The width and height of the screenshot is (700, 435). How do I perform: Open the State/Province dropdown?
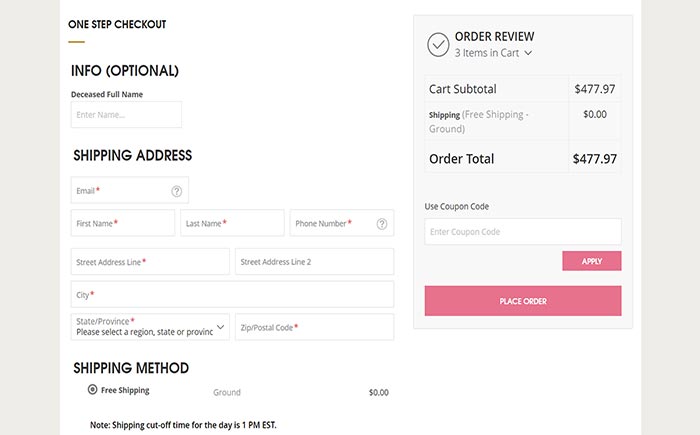[x=150, y=327]
